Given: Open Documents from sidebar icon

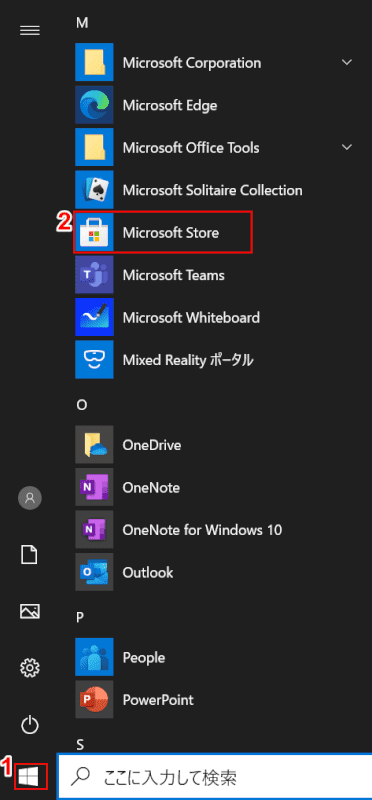Looking at the screenshot, I should point(30,554).
